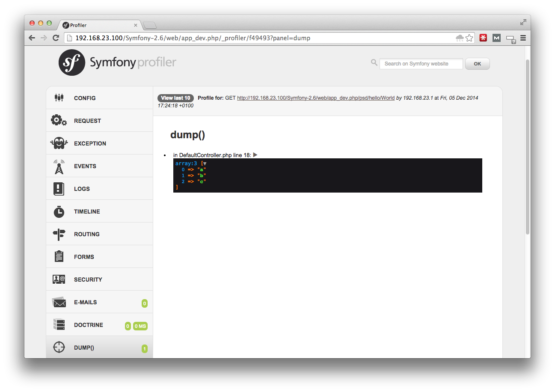Click the EVENTS label
The image size is (555, 392).
coord(85,166)
